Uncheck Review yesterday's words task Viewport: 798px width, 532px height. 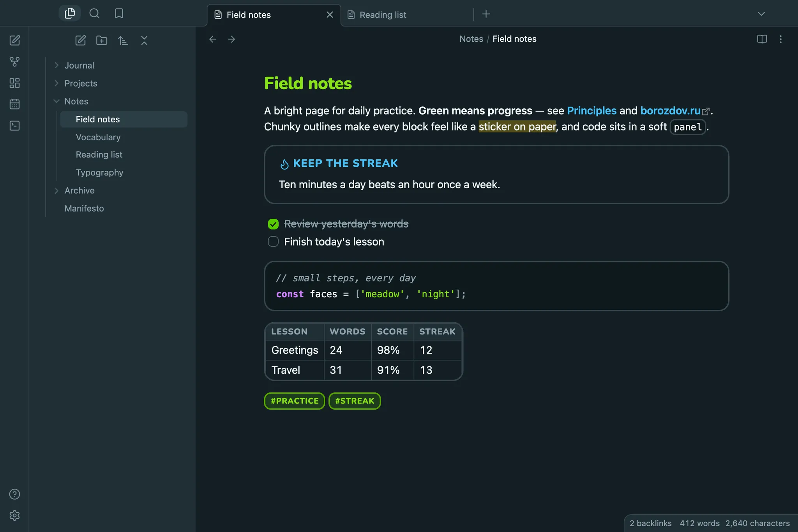pyautogui.click(x=273, y=224)
